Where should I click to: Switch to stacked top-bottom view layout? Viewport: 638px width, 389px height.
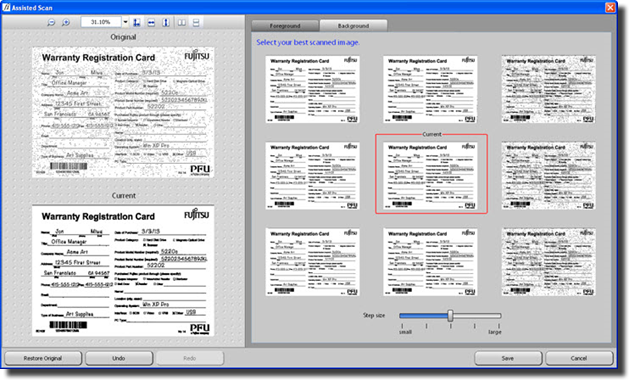coord(196,22)
